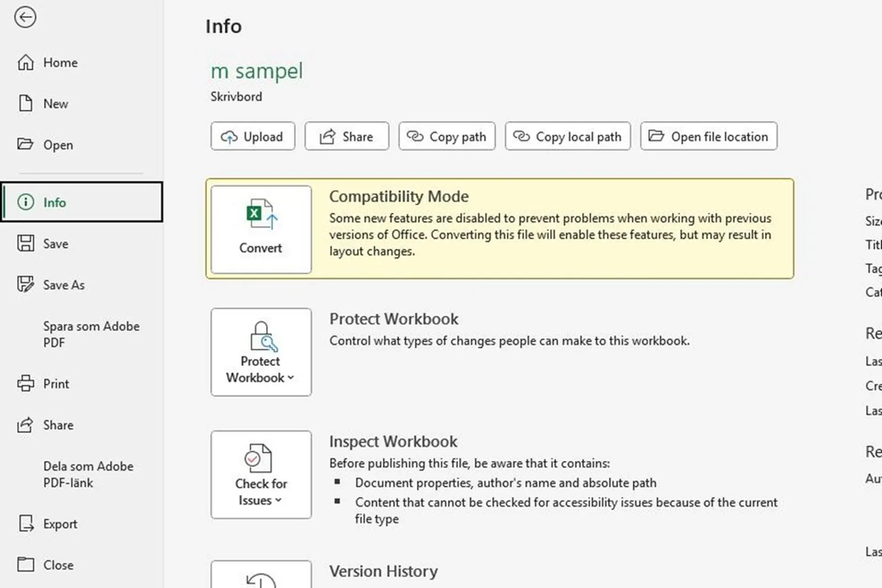This screenshot has width=882, height=588.
Task: Click the Info circle icon
Action: tap(26, 202)
